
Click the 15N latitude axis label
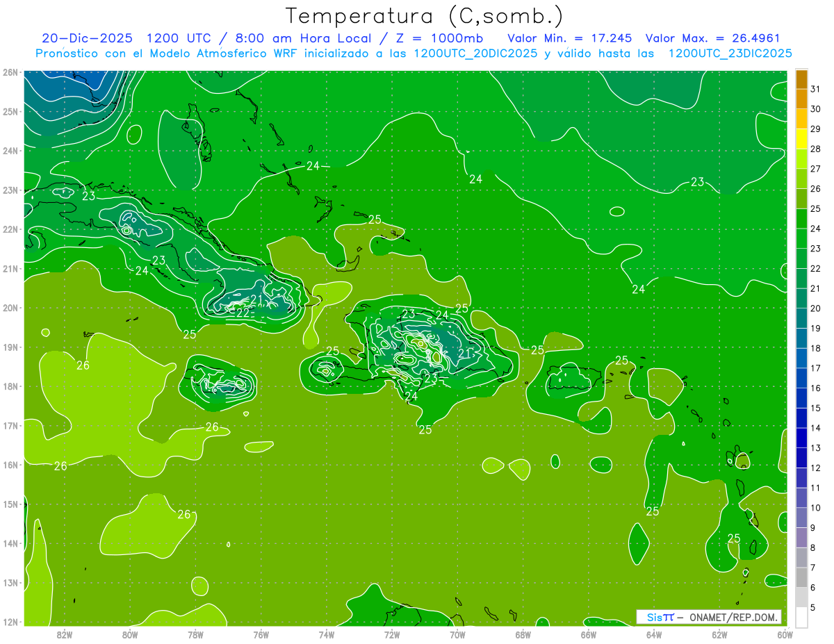tap(10, 504)
